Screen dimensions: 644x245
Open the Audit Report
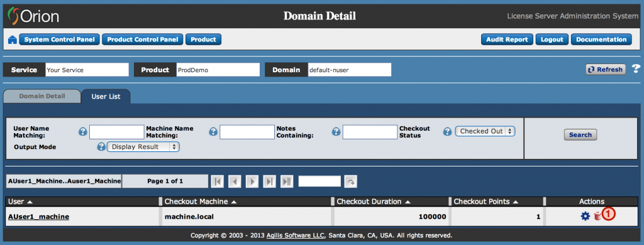pyautogui.click(x=507, y=40)
